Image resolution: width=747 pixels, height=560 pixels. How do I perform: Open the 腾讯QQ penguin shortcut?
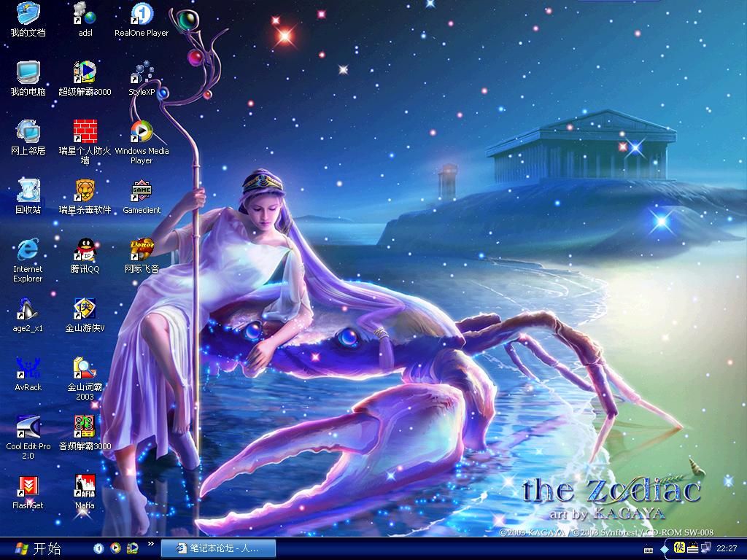85,256
